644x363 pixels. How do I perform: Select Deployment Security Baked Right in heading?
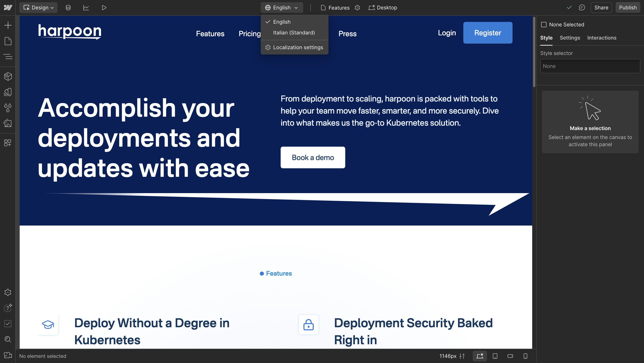[413, 331]
